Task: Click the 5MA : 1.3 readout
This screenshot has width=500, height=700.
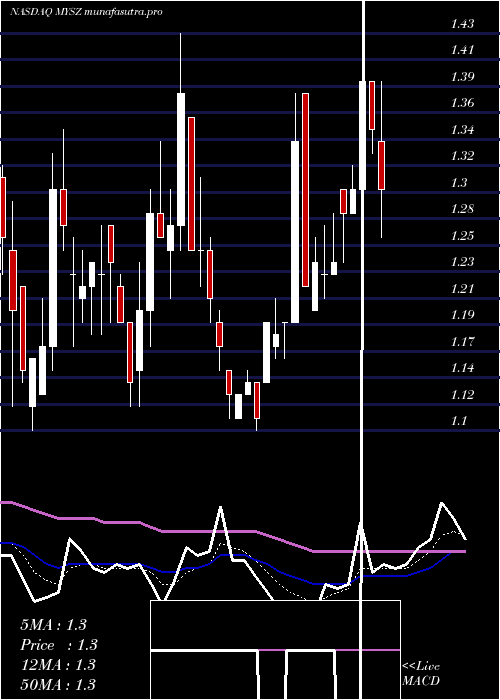Action: tap(53, 625)
